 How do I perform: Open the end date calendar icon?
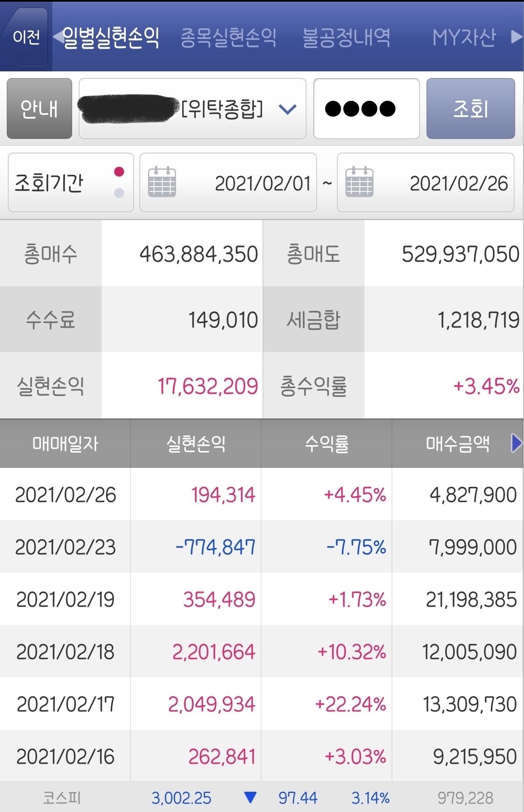(x=359, y=182)
